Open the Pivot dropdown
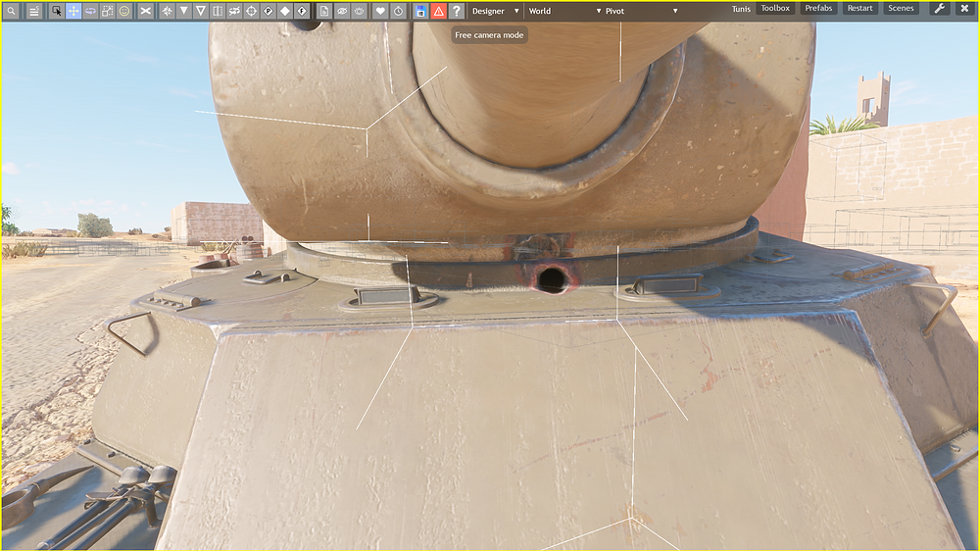The height and width of the screenshot is (551, 980). tap(641, 11)
